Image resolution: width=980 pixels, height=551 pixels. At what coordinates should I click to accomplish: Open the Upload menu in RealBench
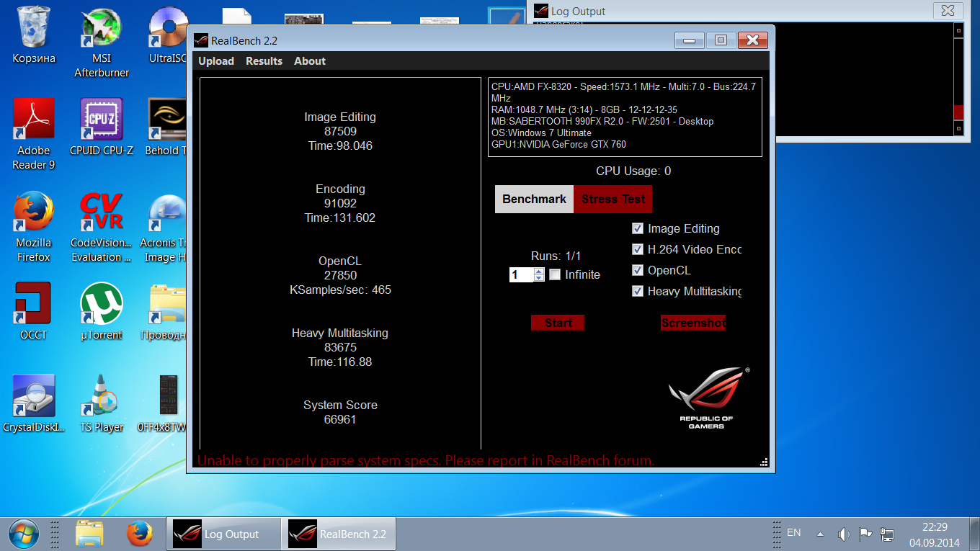point(216,61)
